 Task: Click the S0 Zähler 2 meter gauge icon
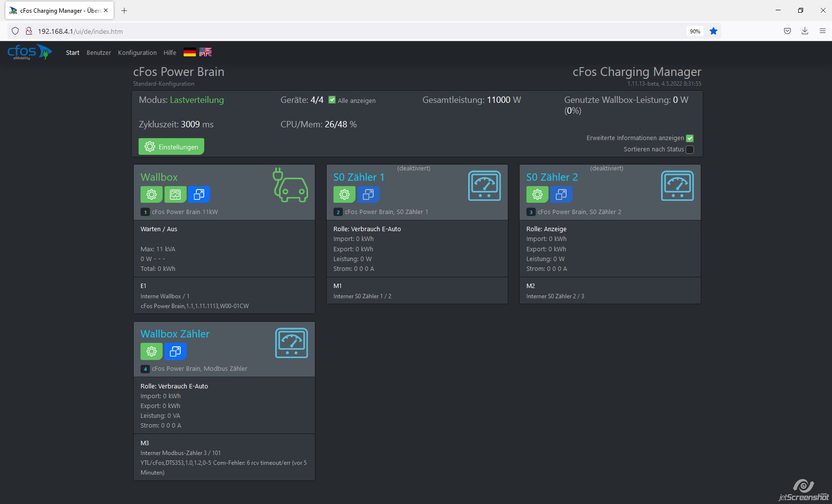point(677,186)
